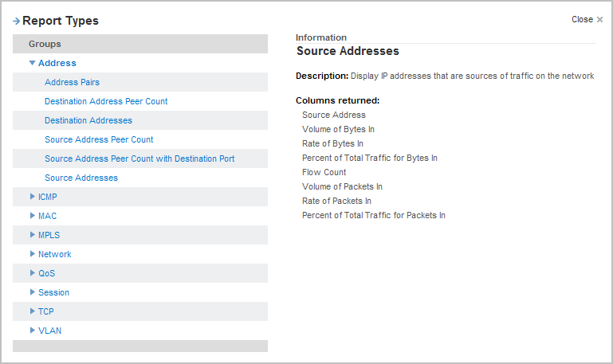Expand the TCP group arrow
Viewport: 613px width, 364px height.
33,311
